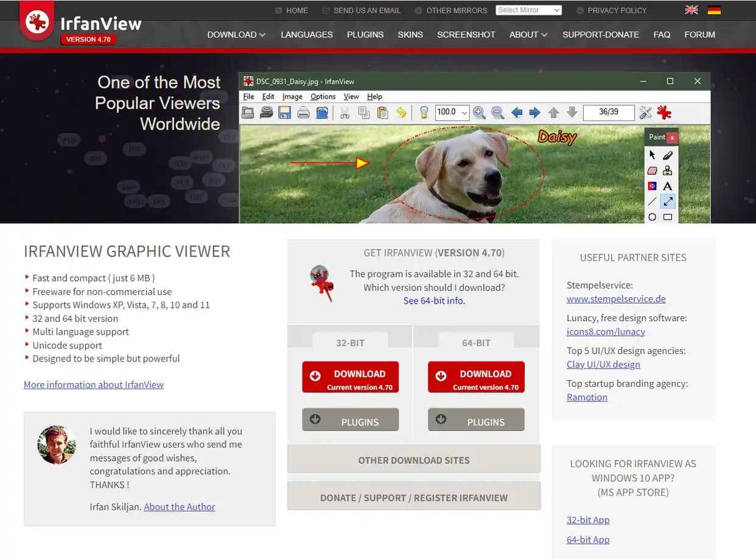Click the PLUGINS button under 64-BIT

click(476, 420)
